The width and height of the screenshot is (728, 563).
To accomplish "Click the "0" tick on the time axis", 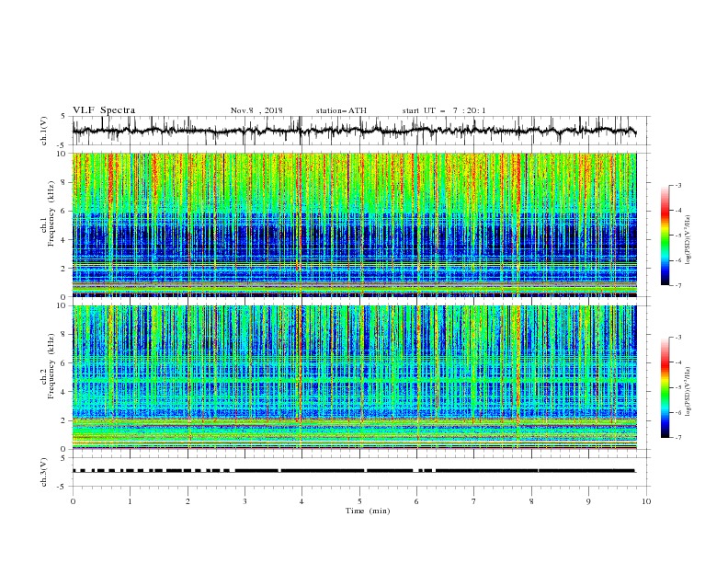I will pos(73,501).
